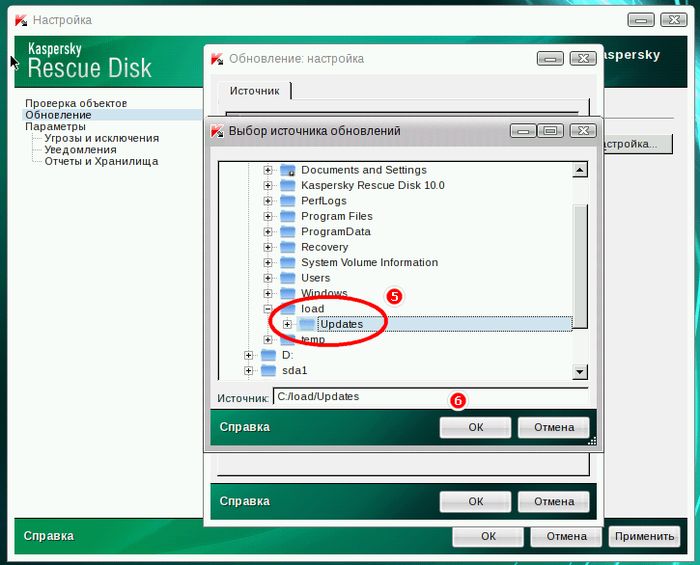The height and width of the screenshot is (565, 700).
Task: Click OK in Обновление: настройка dialog
Action: (475, 502)
